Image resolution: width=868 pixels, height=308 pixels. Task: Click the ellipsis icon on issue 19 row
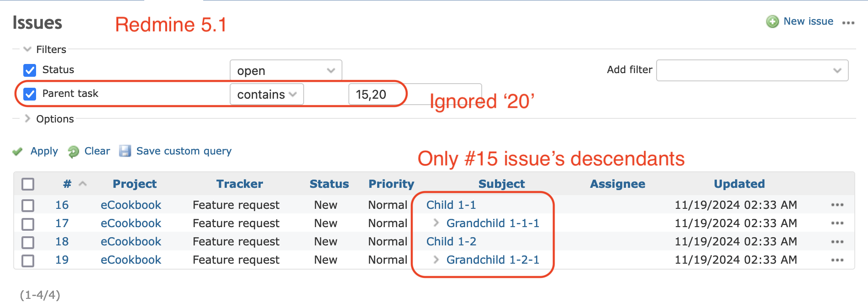837,260
